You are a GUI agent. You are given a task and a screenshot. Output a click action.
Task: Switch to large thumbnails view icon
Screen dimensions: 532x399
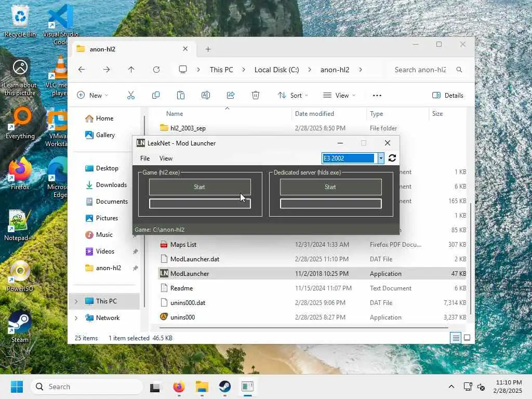click(x=467, y=338)
